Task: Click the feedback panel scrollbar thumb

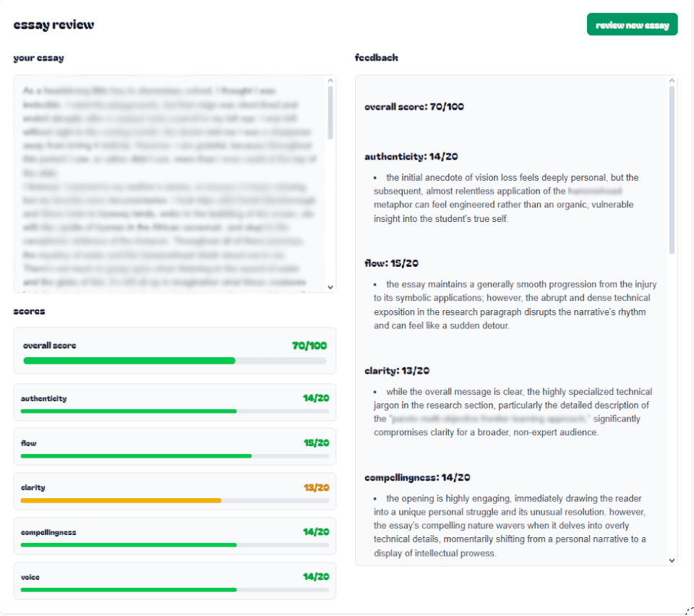Action: 672,170
